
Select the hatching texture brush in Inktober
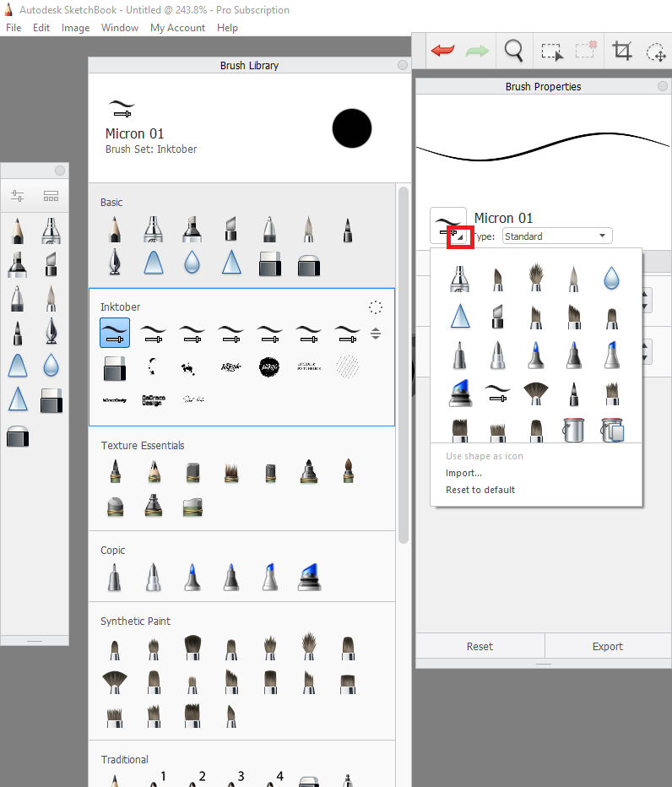pyautogui.click(x=347, y=366)
